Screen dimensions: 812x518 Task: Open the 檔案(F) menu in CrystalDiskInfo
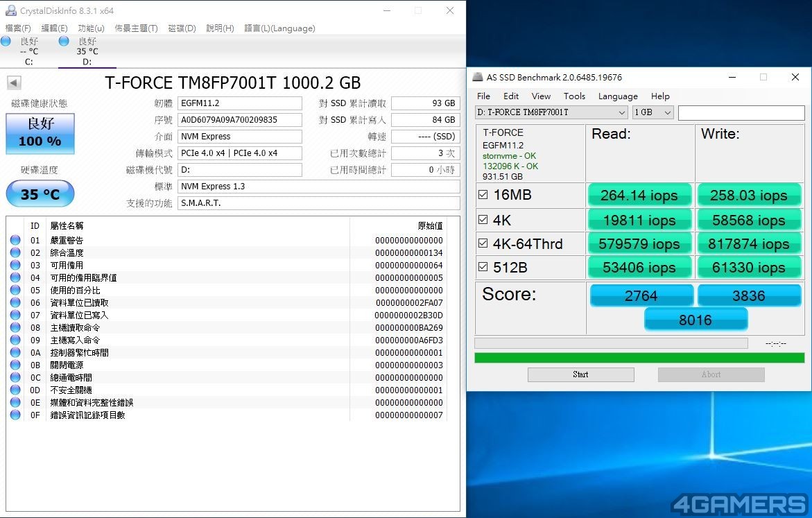click(x=17, y=28)
